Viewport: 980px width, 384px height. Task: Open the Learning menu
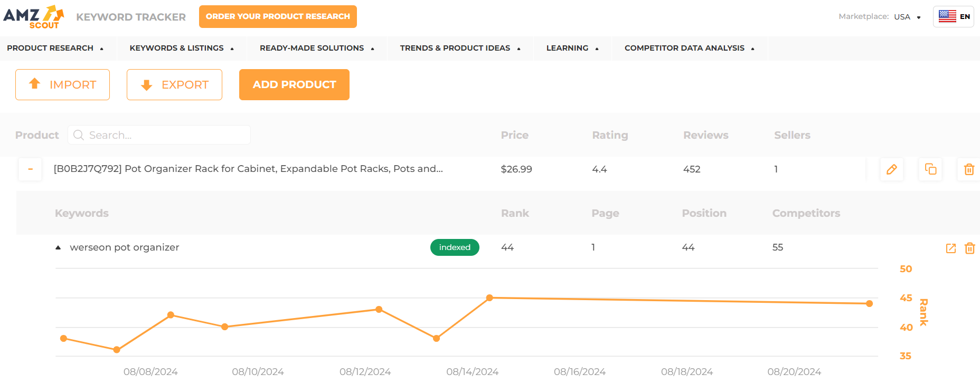[572, 48]
